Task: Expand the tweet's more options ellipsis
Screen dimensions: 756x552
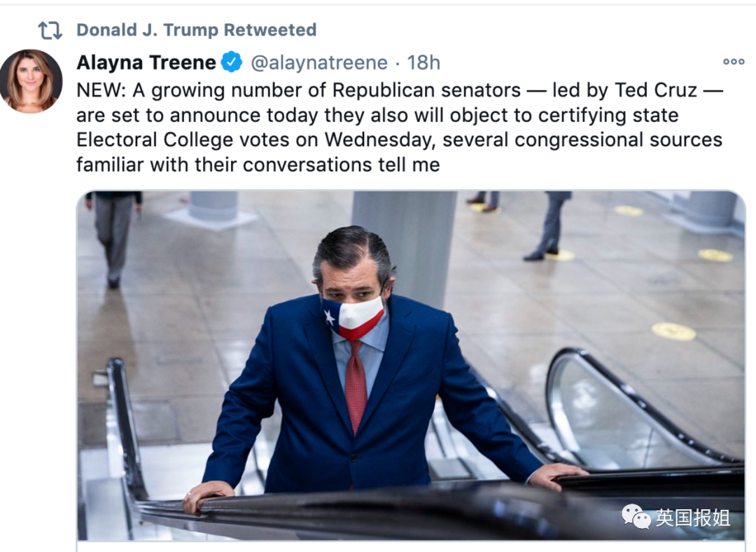Action: 733,62
